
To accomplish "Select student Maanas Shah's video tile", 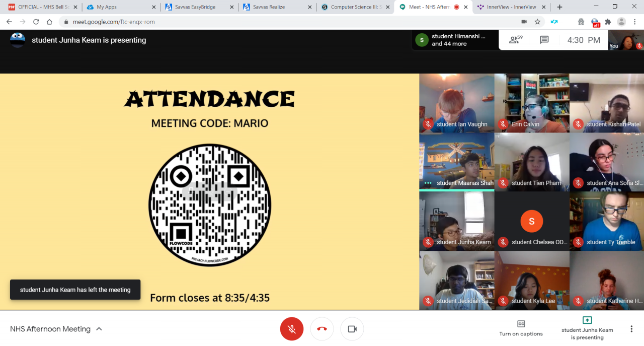I will 457,162.
